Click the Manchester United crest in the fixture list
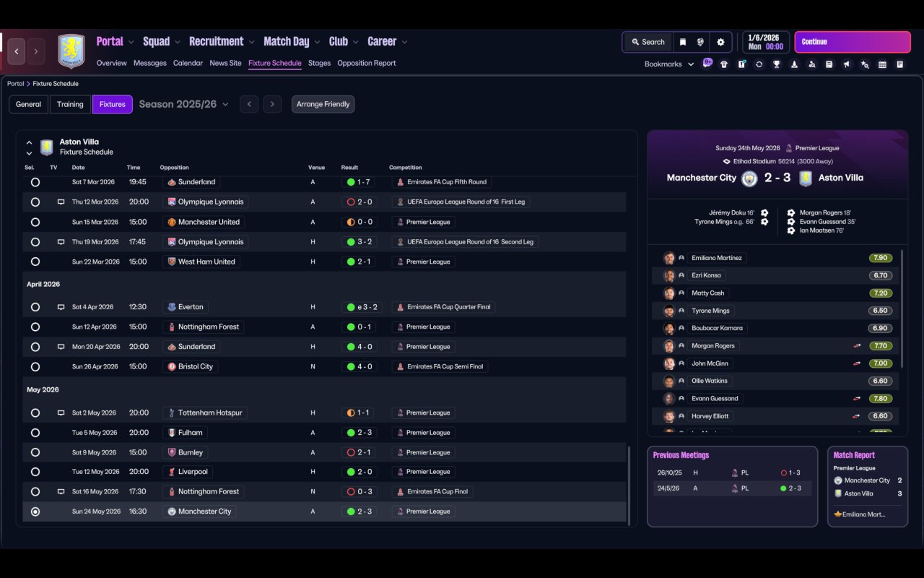This screenshot has width=924, height=578. point(172,222)
